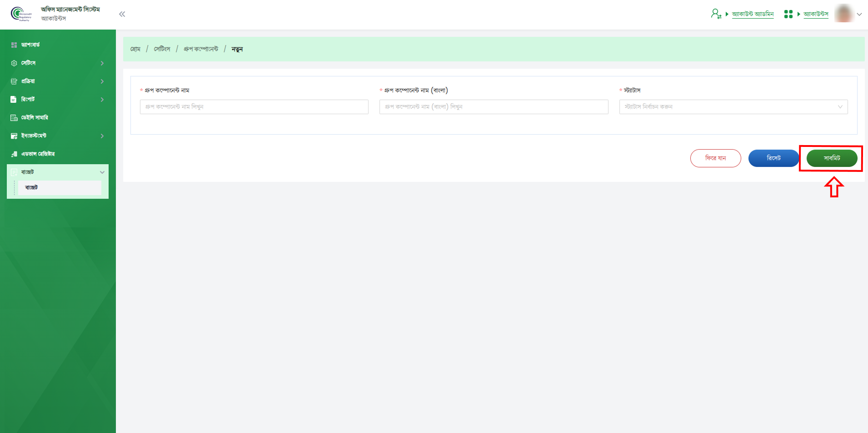Open the স্ট্যাটাস নির্বাচন করুন dropdown

click(x=733, y=107)
